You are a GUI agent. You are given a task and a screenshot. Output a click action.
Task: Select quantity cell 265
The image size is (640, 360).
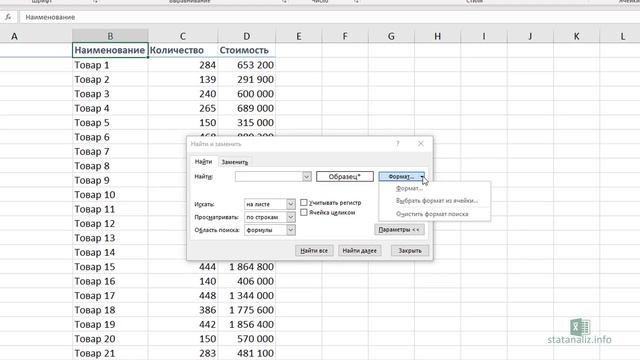point(183,108)
